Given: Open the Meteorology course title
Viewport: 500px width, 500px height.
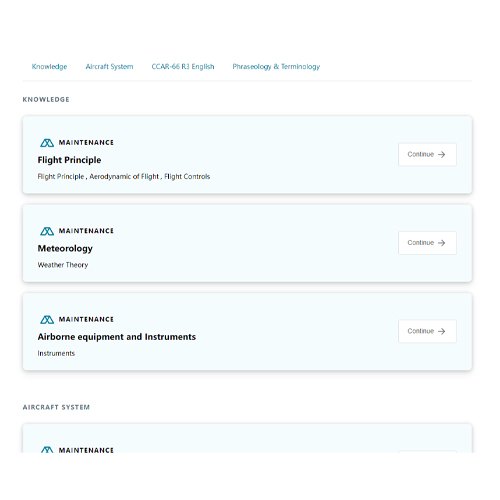Looking at the screenshot, I should click(x=65, y=249).
